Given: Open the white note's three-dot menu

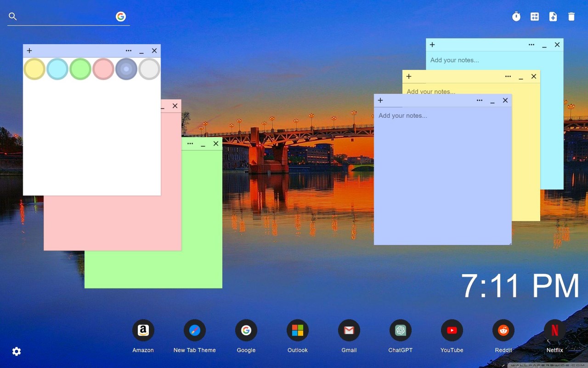Looking at the screenshot, I should pyautogui.click(x=129, y=51).
